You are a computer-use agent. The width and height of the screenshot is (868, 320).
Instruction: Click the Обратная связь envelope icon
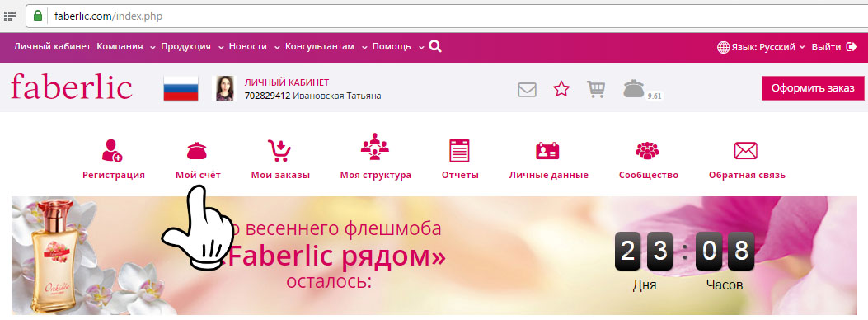746,151
